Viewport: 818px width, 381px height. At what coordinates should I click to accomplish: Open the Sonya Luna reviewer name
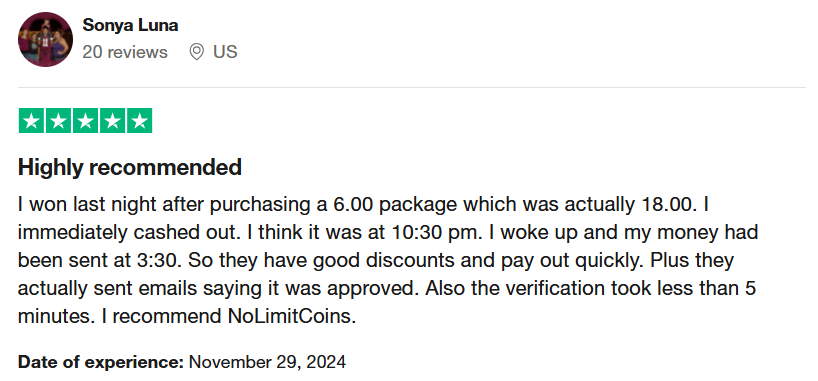click(x=130, y=25)
